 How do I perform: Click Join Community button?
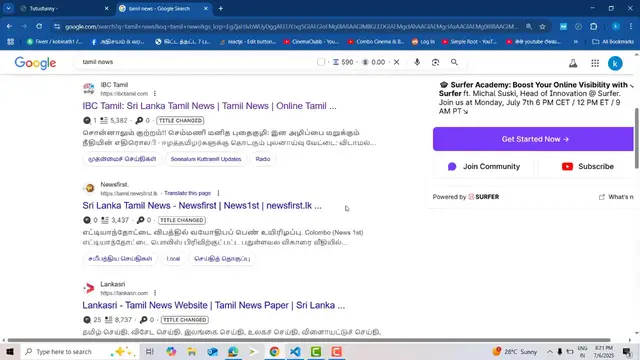click(x=484, y=167)
